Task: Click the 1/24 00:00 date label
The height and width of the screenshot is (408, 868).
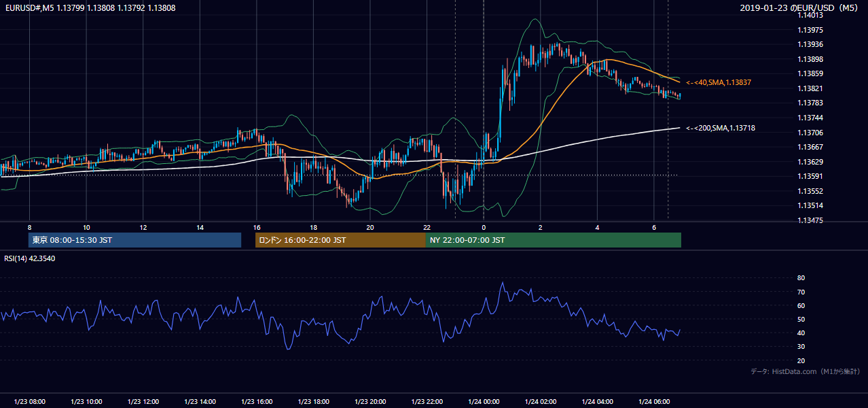Action: point(484,401)
